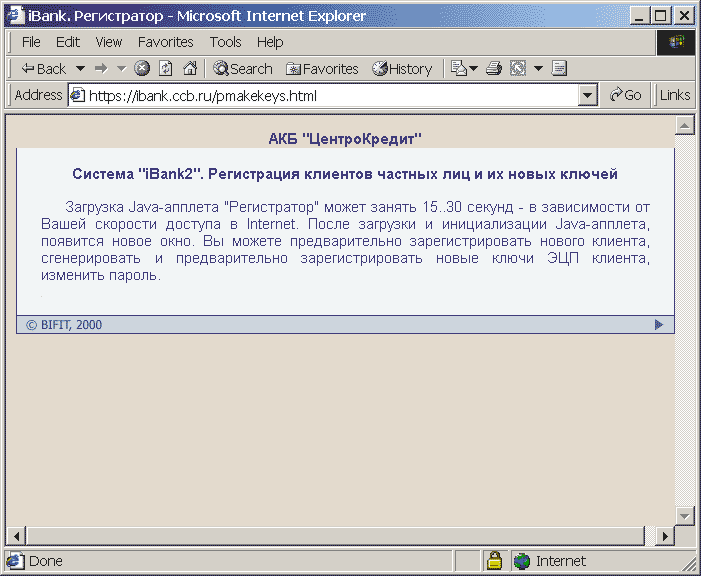The height and width of the screenshot is (576, 701).
Task: Open the Links toolbar
Action: pos(675,95)
